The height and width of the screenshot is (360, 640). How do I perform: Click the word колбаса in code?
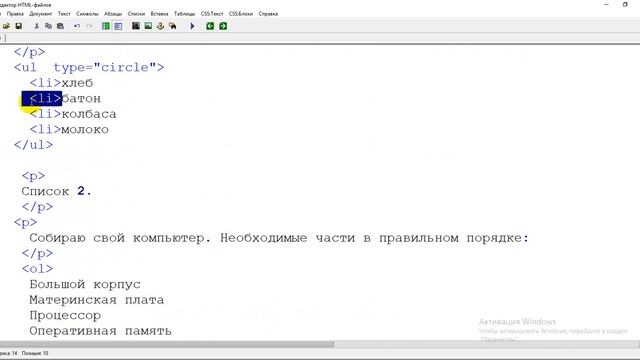[x=89, y=114]
